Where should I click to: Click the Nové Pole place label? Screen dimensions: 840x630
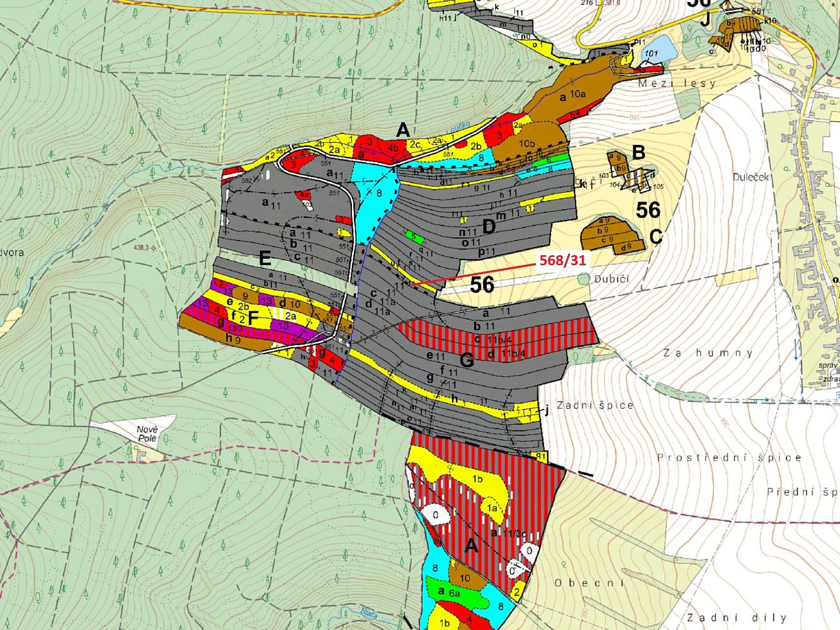pos(147,433)
